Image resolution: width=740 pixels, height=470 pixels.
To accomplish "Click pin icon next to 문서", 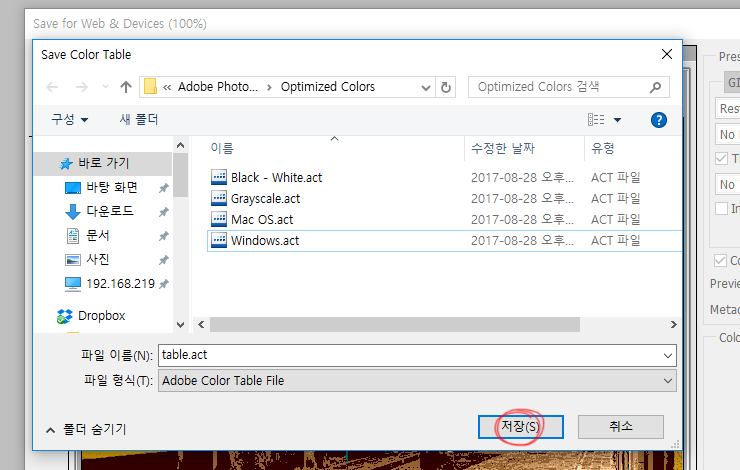I will click(163, 236).
